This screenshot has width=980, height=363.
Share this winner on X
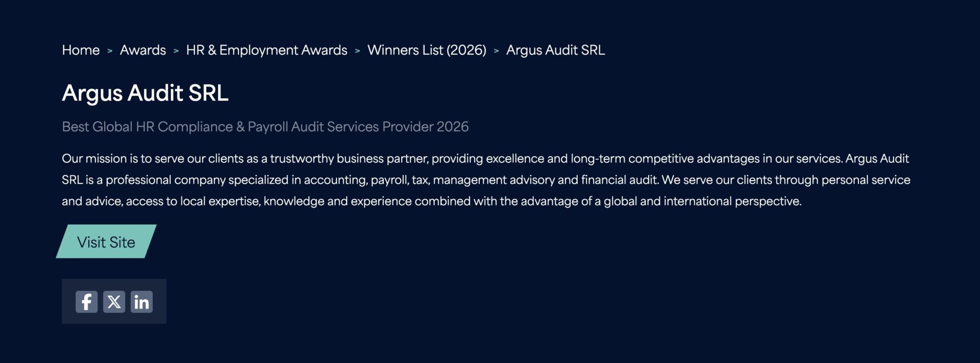[114, 302]
